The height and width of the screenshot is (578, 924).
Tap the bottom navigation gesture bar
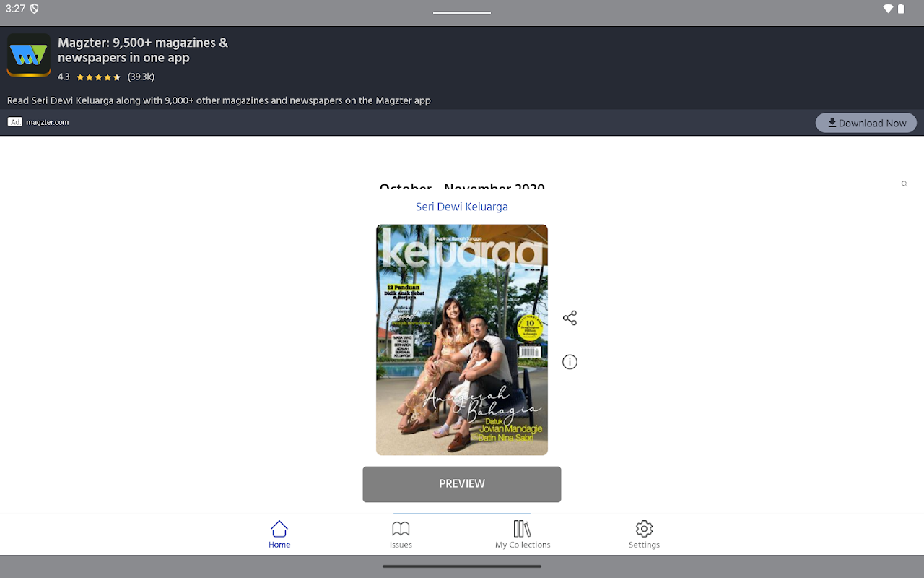(462, 566)
